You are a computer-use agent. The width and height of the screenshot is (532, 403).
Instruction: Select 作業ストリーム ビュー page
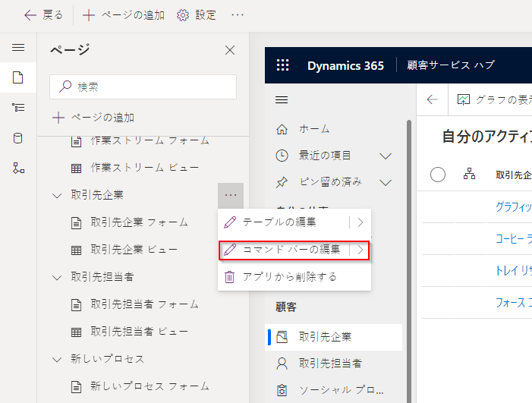[135, 168]
